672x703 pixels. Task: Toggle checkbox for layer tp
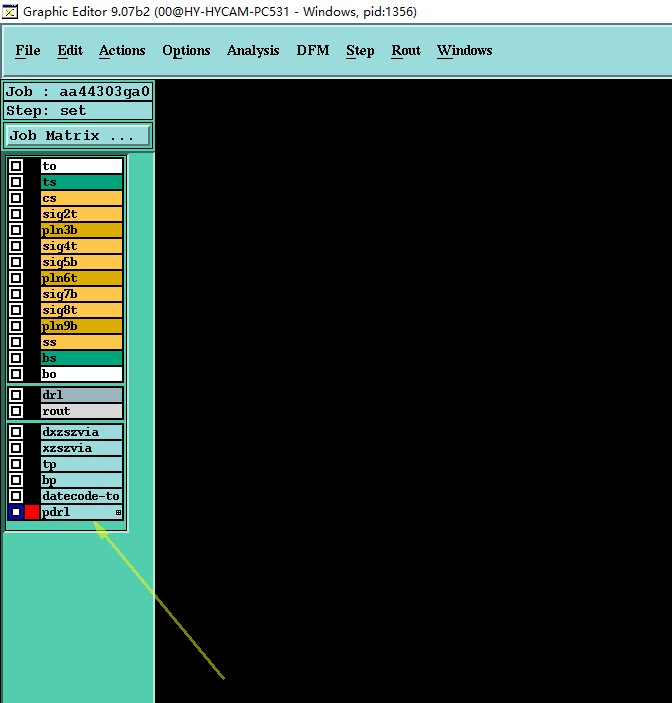click(x=16, y=464)
